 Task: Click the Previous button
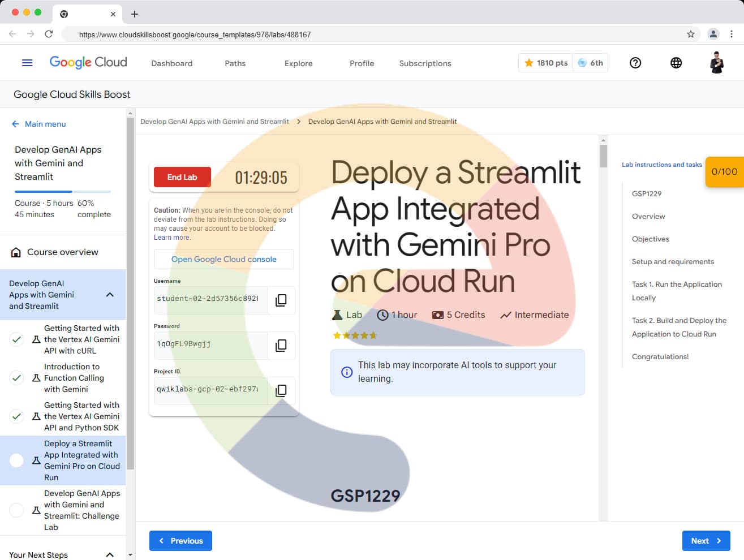pyautogui.click(x=180, y=541)
